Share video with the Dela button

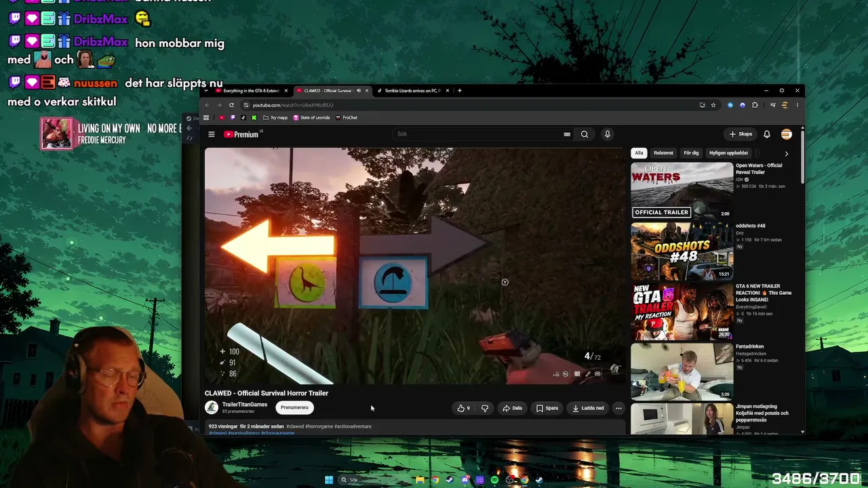click(x=512, y=408)
